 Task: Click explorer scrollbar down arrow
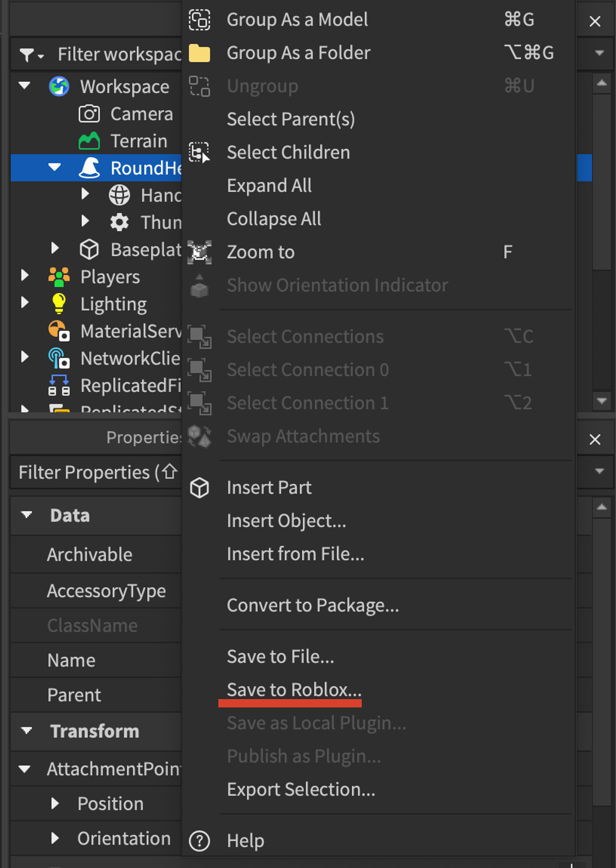(602, 401)
